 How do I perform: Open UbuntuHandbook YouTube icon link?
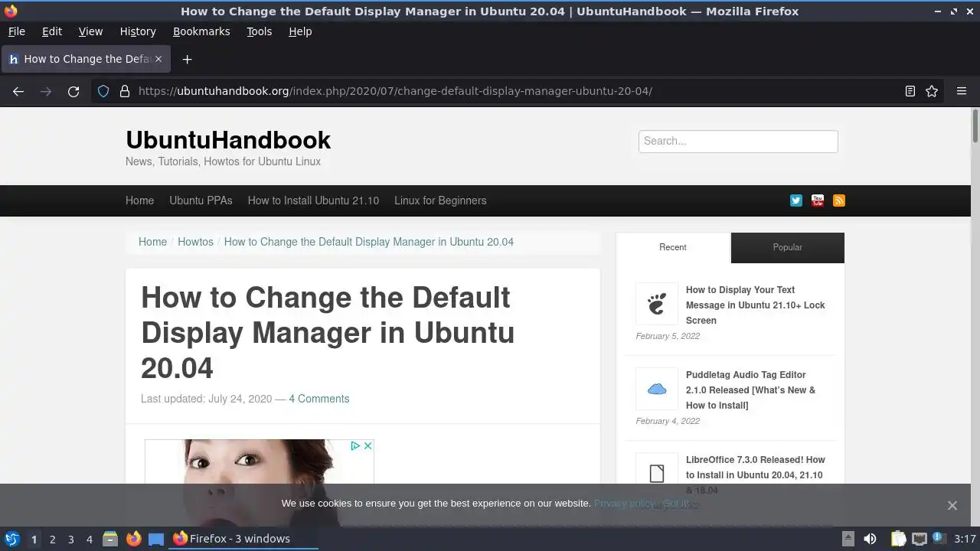pos(818,201)
